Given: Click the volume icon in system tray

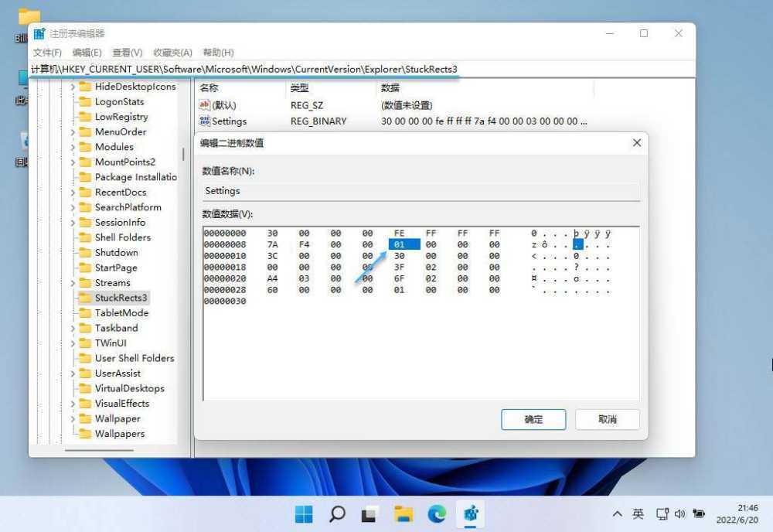Looking at the screenshot, I should click(x=679, y=513).
